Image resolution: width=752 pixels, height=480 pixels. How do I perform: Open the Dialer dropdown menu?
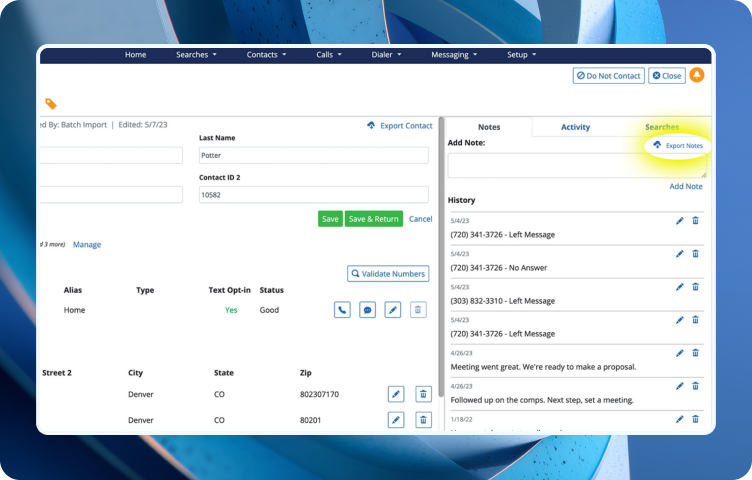387,54
